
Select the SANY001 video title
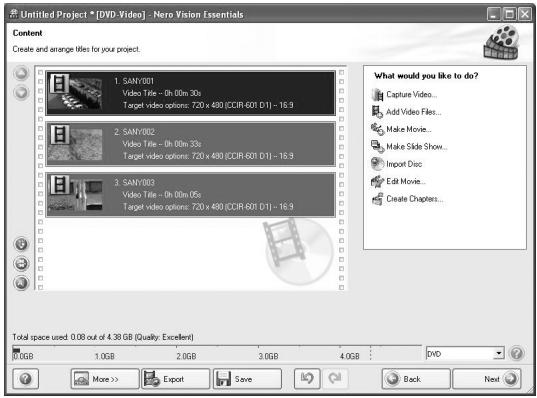(x=190, y=93)
